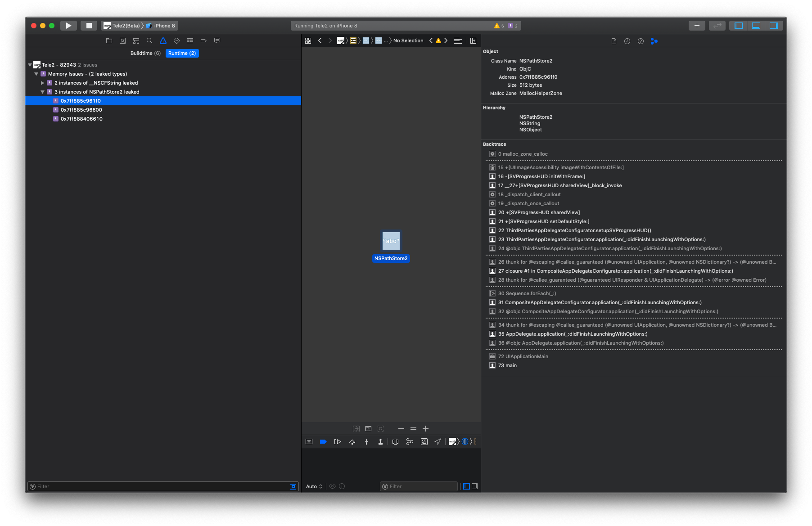Select leaked address 0x7ff885c96600
Screen dimensions: 812x526
163,110
